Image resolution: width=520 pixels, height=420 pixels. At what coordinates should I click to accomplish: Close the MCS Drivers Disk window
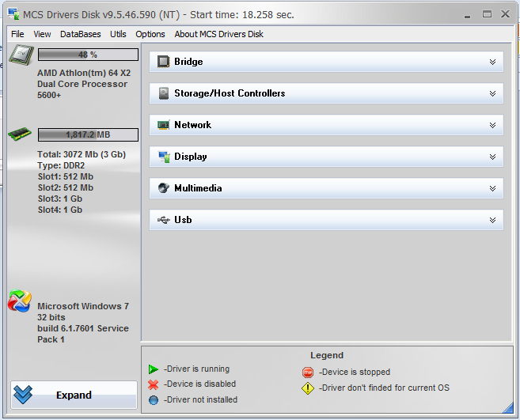click(505, 14)
